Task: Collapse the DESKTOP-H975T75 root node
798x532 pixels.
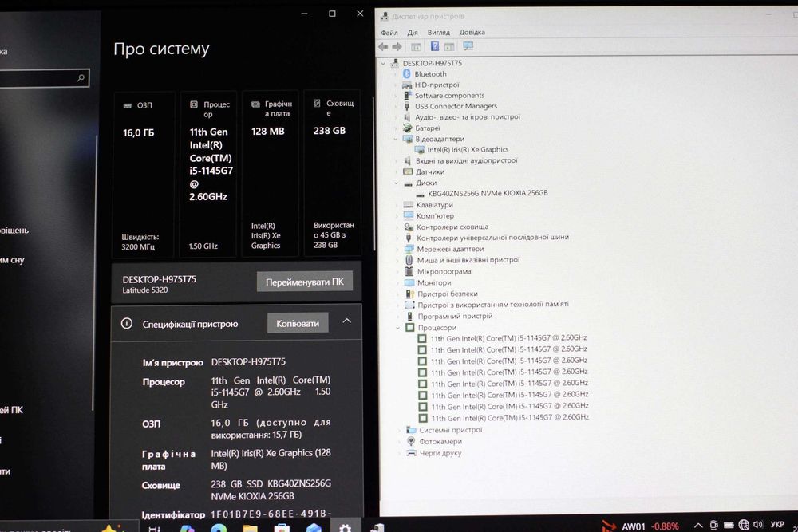Action: tap(383, 63)
